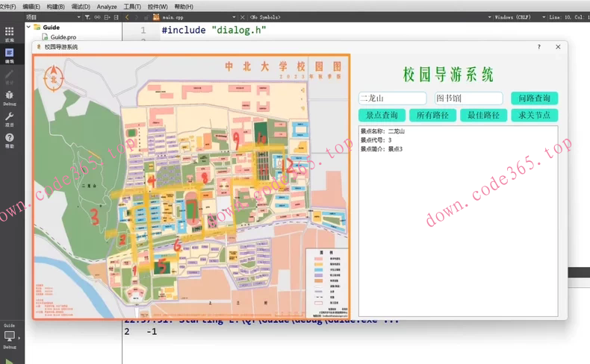Image resolution: width=590 pixels, height=364 pixels.
Task: Collapse the Guide project tree node
Action: pos(28,27)
